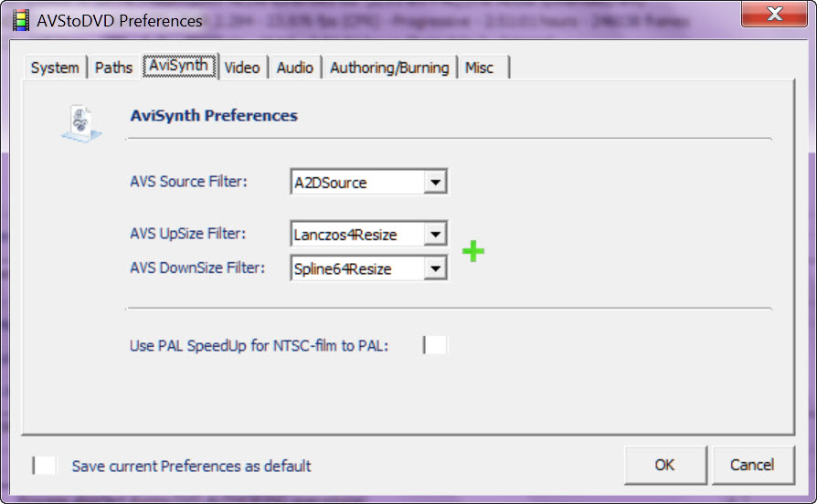
Task: Open the Authoring/Burning tab
Action: click(389, 68)
